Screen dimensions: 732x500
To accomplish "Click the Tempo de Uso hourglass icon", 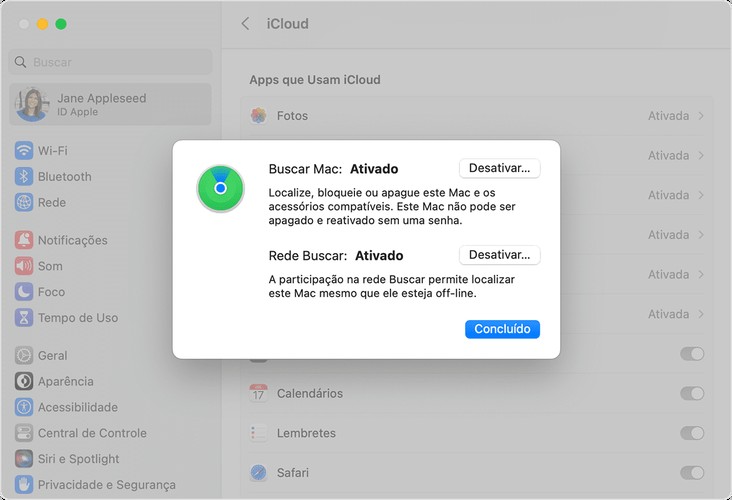I will pos(24,318).
